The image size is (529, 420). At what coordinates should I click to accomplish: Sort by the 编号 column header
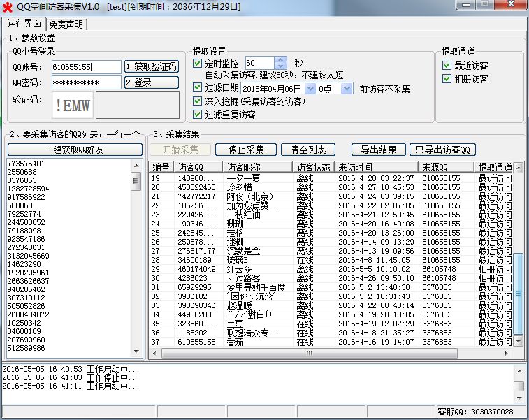click(161, 167)
